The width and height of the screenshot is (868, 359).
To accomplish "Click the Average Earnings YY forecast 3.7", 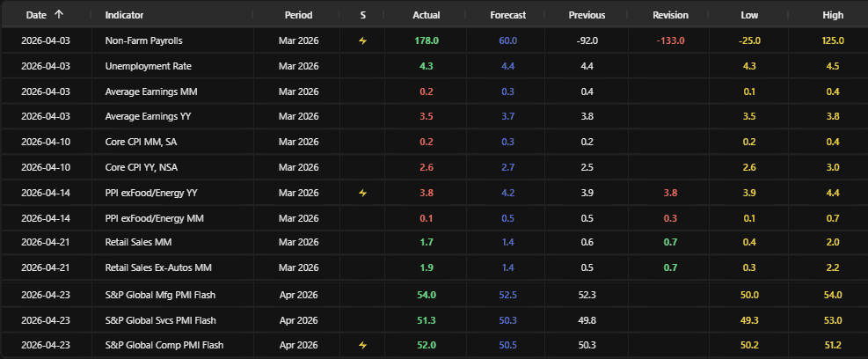I will tap(507, 116).
